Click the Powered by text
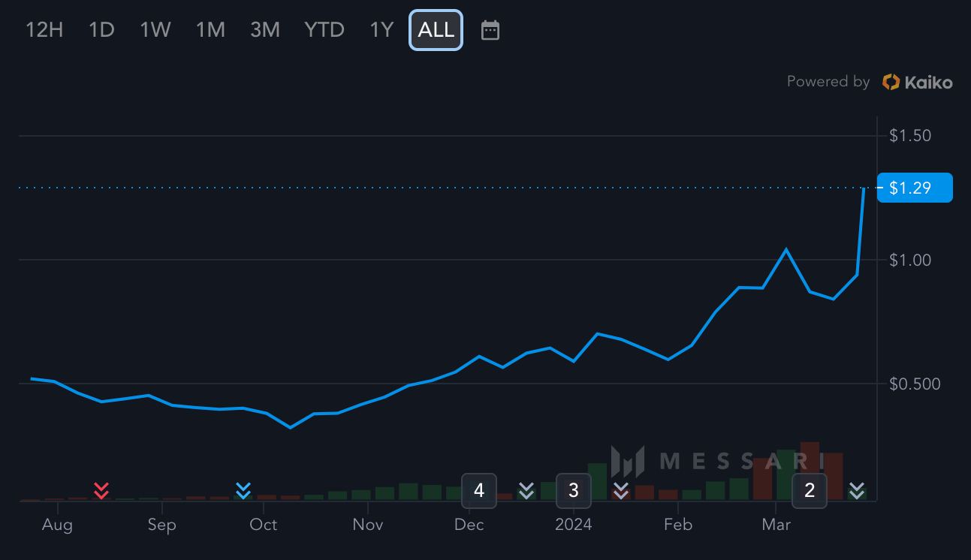The width and height of the screenshot is (971, 560). 828,82
